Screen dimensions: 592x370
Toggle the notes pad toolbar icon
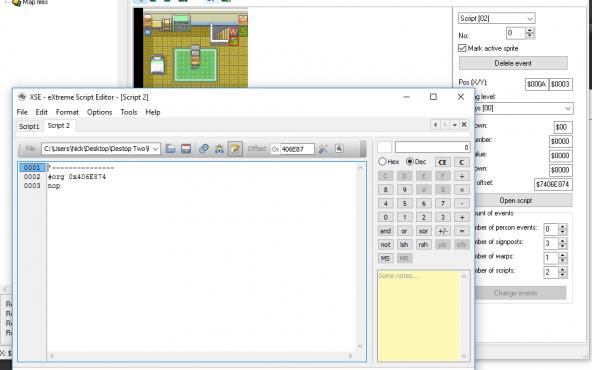click(x=235, y=149)
